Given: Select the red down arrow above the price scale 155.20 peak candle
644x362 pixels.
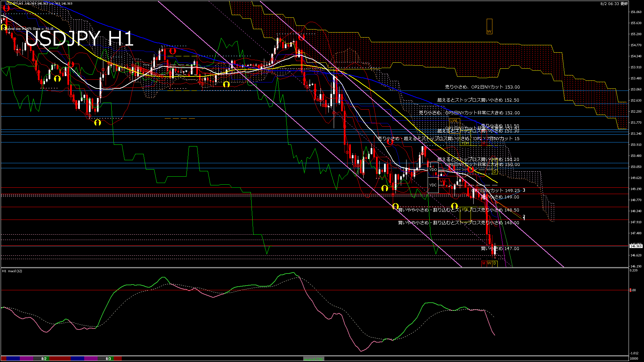Looking at the screenshot, I should point(301,37).
